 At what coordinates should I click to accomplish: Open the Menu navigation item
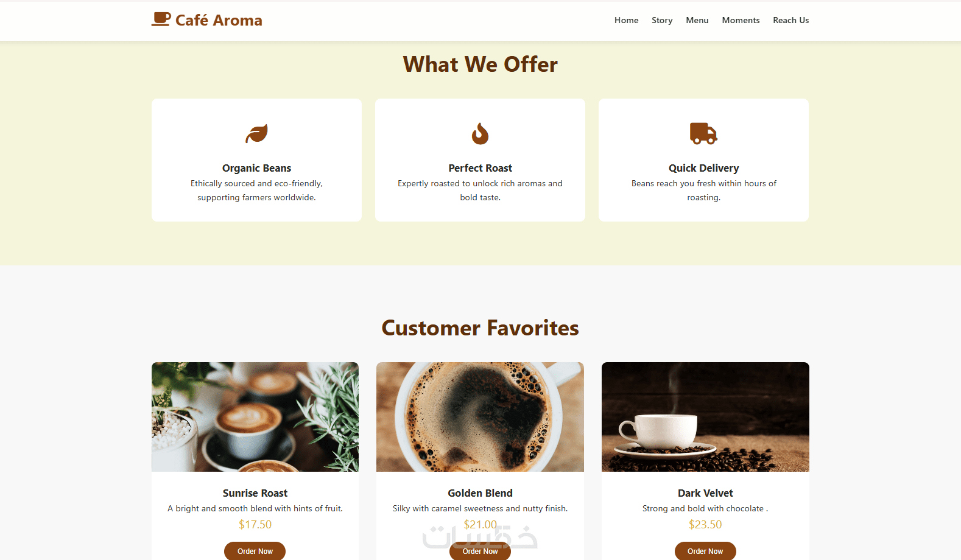point(697,20)
